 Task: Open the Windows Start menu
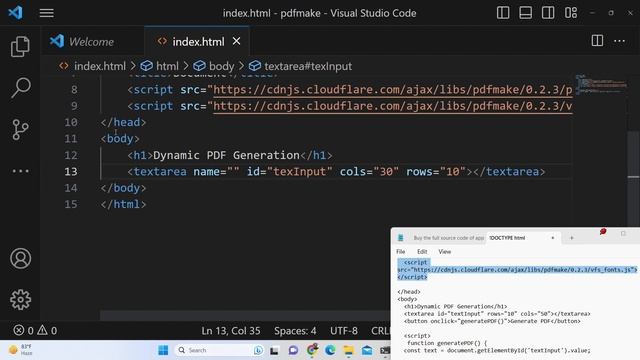(163, 350)
